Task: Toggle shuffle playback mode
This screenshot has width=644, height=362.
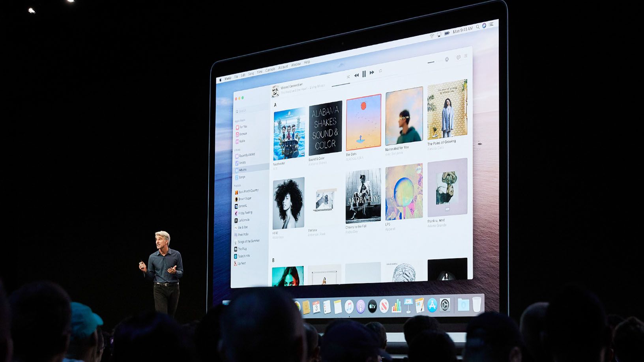Action: pos(348,77)
